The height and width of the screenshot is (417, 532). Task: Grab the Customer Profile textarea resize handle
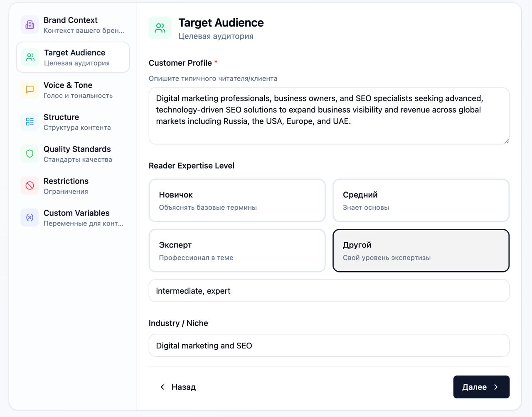click(506, 141)
